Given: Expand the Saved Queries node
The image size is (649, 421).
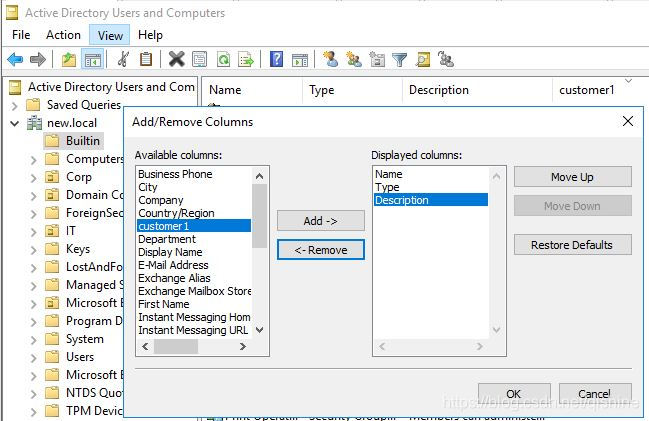Looking at the screenshot, I should coord(14,106).
